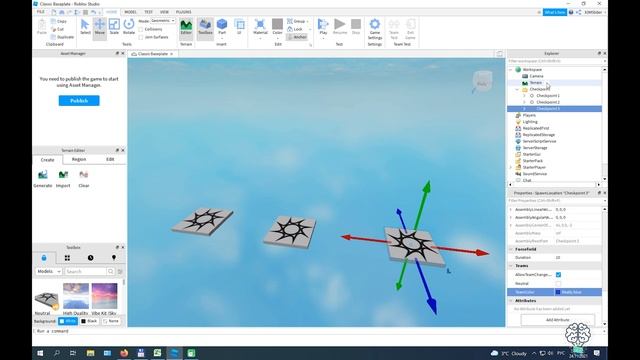
Task: Activate the Rotate tool
Action: click(x=129, y=27)
